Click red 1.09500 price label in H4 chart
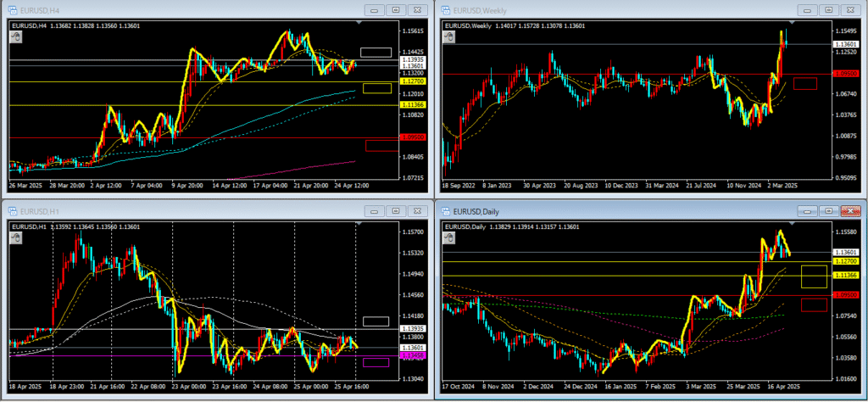 (x=415, y=137)
